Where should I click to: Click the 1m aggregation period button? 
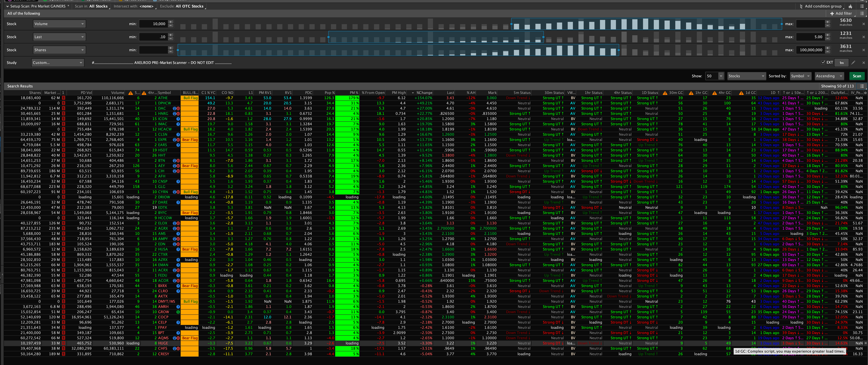(x=841, y=63)
